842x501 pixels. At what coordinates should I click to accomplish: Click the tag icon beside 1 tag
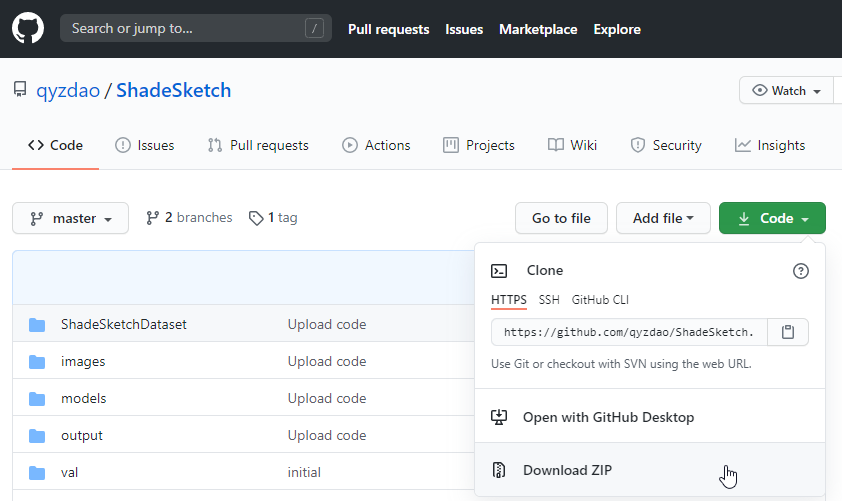pos(256,218)
